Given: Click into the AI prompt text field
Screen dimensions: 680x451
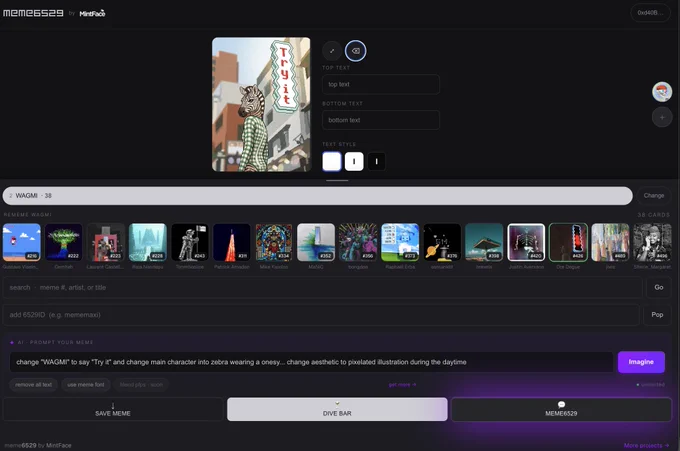Looking at the screenshot, I should 311,362.
